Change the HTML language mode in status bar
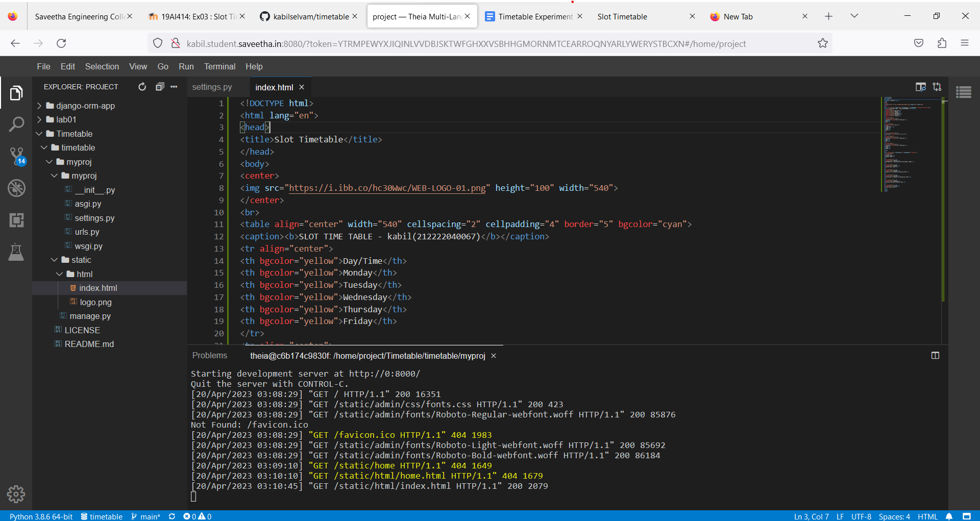This screenshot has width=980, height=521. coord(927,516)
